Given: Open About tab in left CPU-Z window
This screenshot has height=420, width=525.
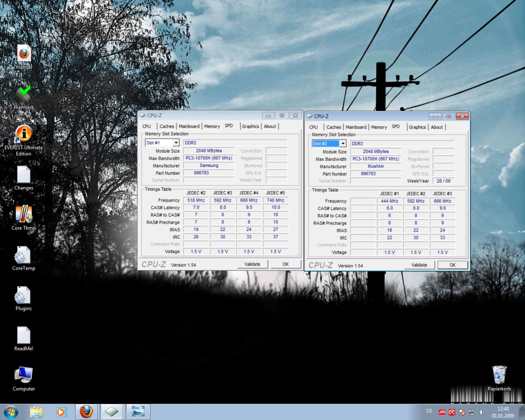Looking at the screenshot, I should [x=270, y=126].
